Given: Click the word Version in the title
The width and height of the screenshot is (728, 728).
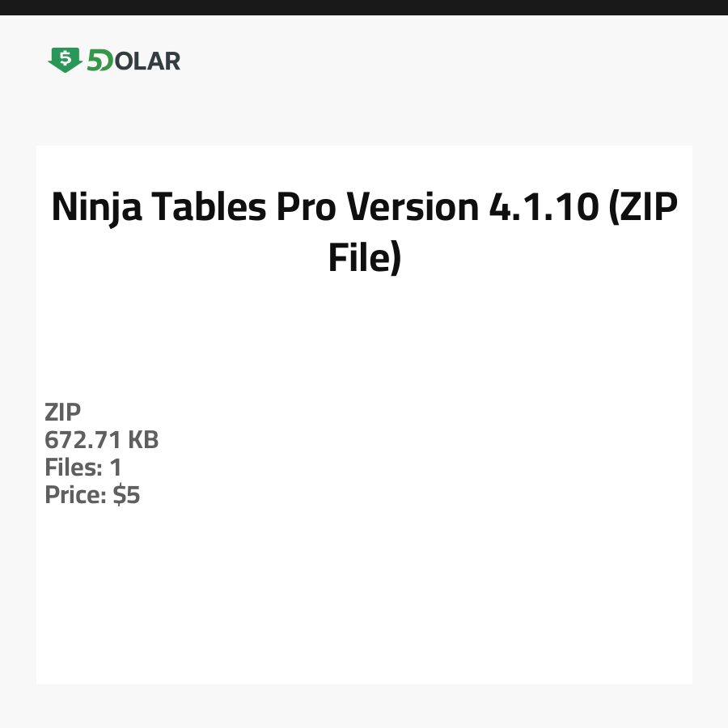Looking at the screenshot, I should pos(413,207).
